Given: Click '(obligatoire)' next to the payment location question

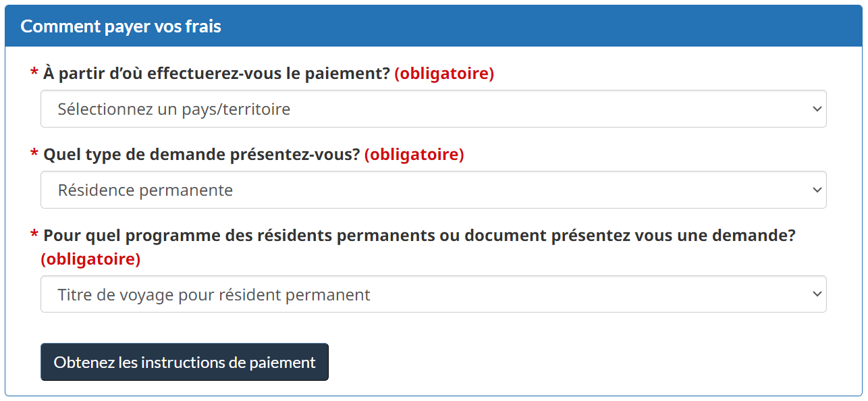Looking at the screenshot, I should [444, 74].
